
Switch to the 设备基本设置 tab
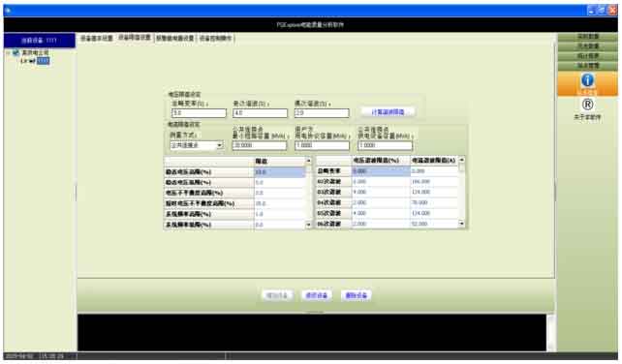coord(96,38)
